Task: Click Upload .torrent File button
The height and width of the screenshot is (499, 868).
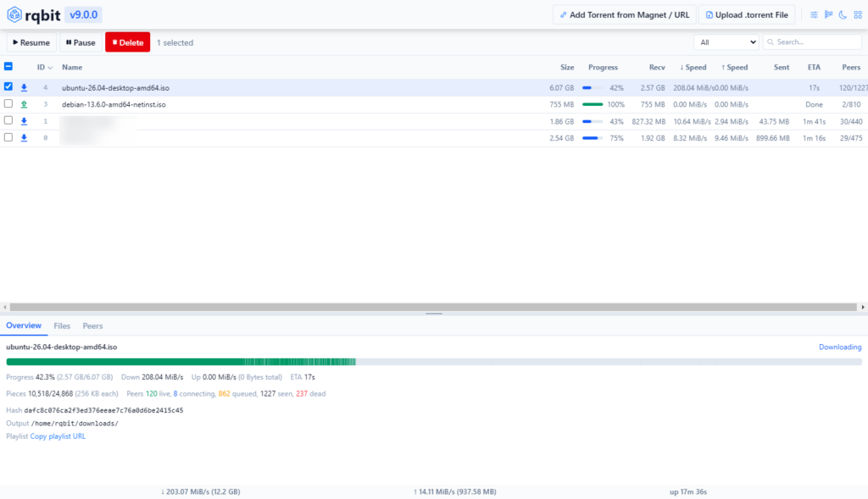Action: (747, 15)
